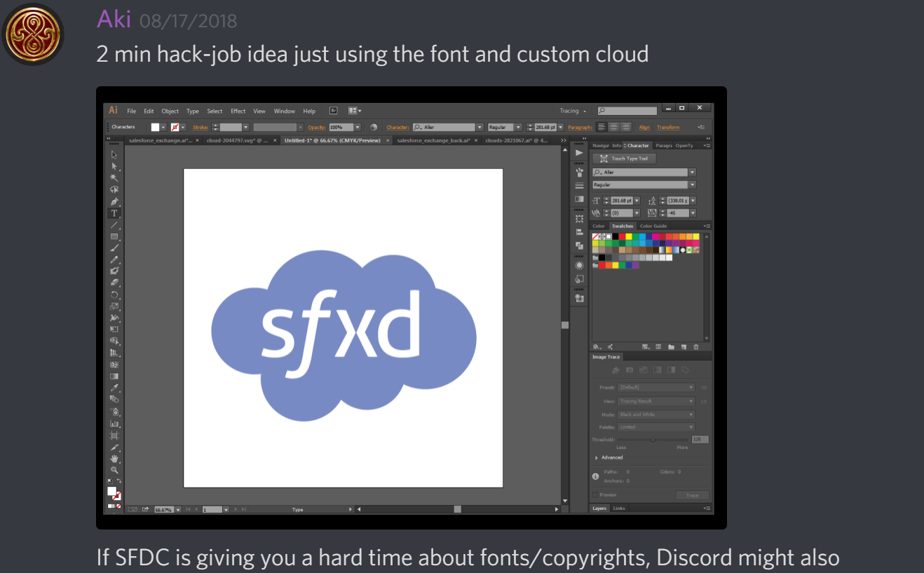Pick the yellow swatch next to red
Viewport: 924px width, 573px height.
click(628, 237)
